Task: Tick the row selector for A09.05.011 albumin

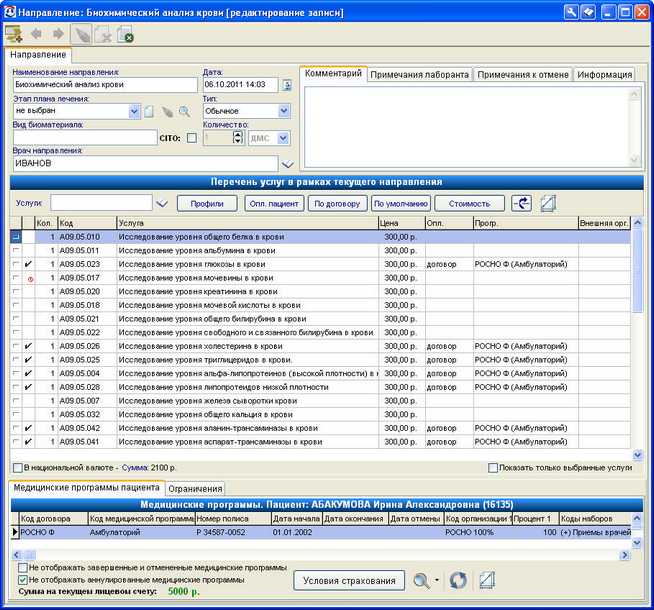Action: (x=16, y=251)
